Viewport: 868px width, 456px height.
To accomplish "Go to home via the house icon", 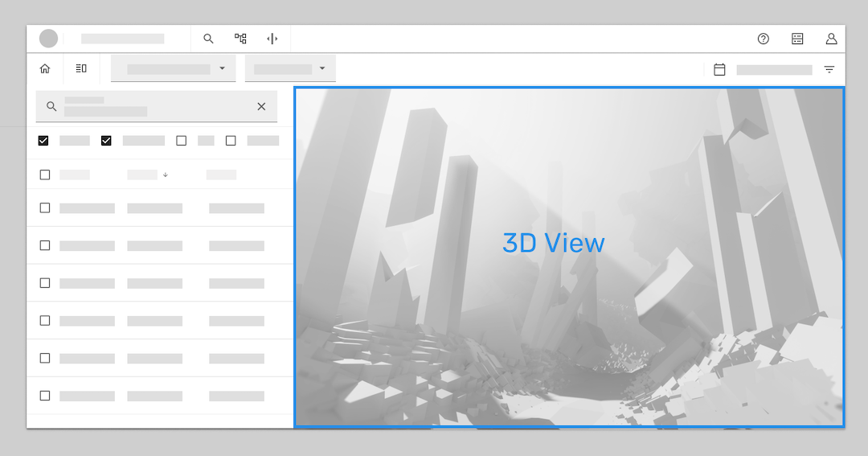I will click(x=45, y=69).
